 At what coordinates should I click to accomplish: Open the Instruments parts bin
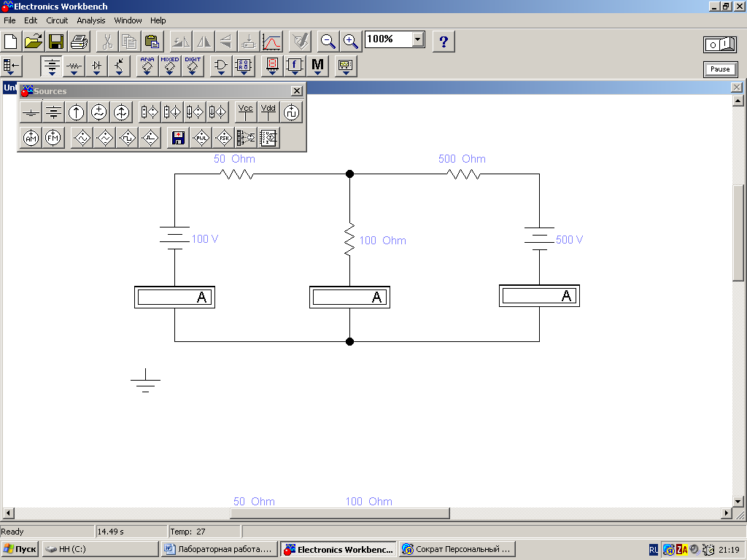(345, 66)
